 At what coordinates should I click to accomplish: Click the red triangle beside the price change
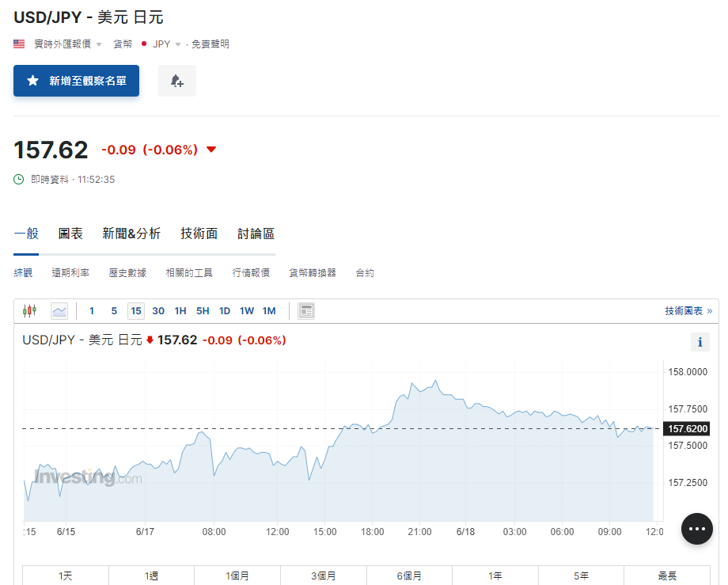(x=210, y=149)
